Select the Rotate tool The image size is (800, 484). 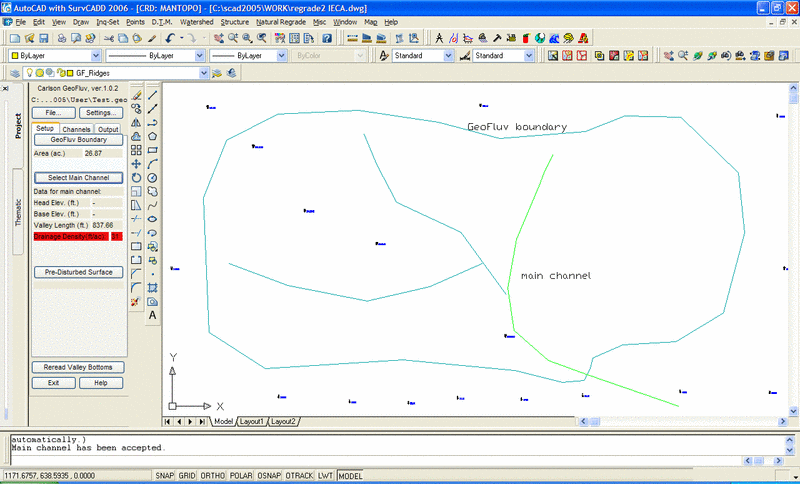click(x=136, y=177)
